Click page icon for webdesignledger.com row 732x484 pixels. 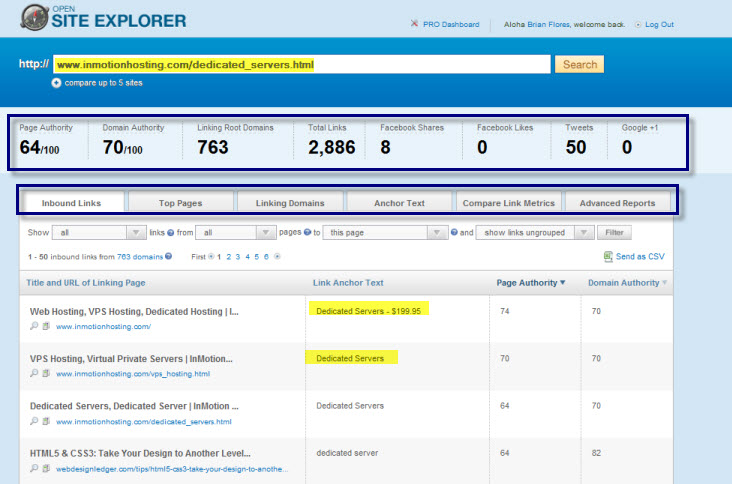pos(46,468)
